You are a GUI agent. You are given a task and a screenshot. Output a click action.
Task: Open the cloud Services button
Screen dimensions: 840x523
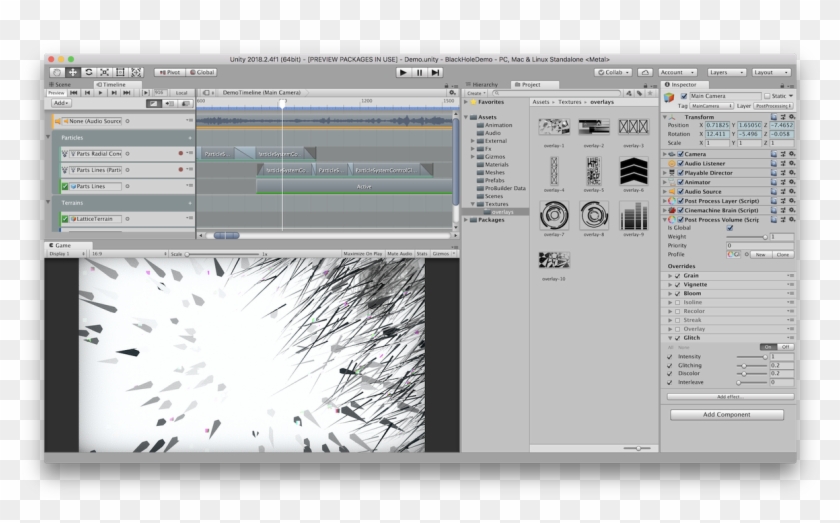pyautogui.click(x=645, y=72)
